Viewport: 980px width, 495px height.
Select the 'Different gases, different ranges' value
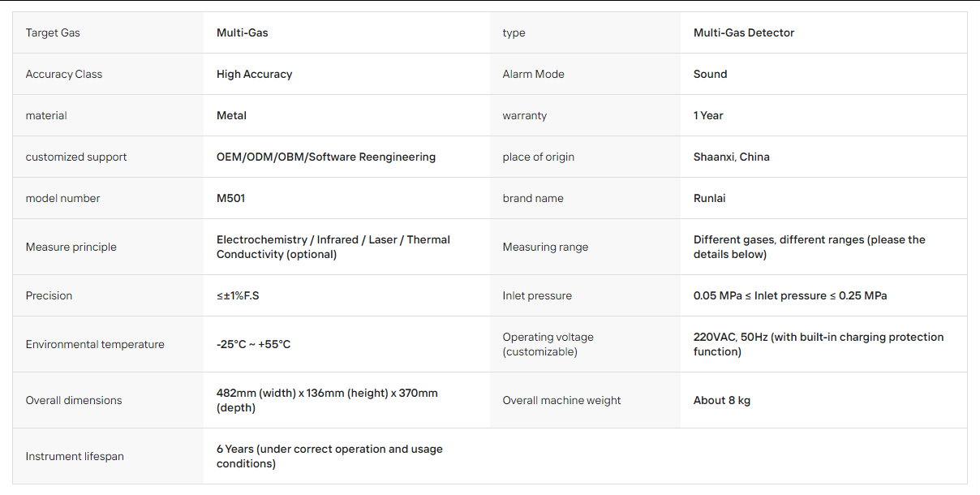click(x=810, y=247)
